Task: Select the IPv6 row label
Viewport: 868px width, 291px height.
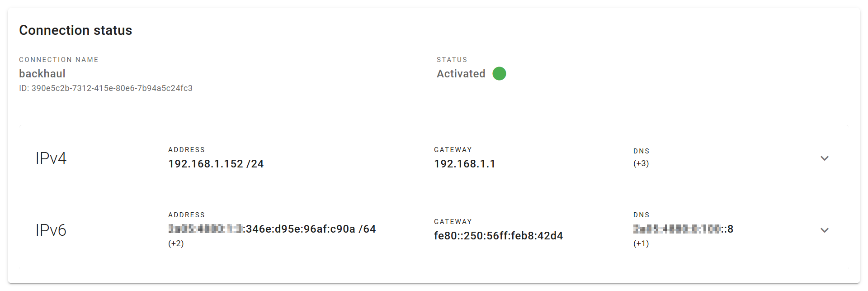Action: 51,230
